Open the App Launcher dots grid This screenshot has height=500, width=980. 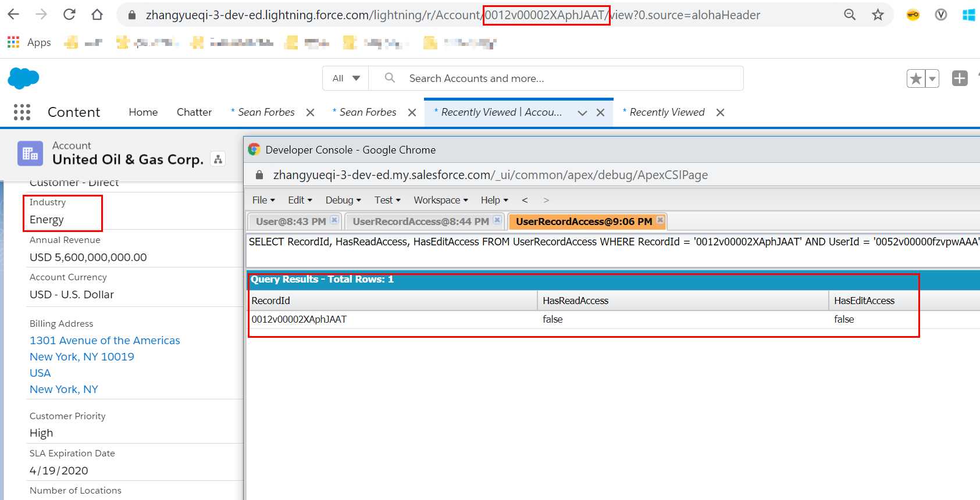coord(22,112)
